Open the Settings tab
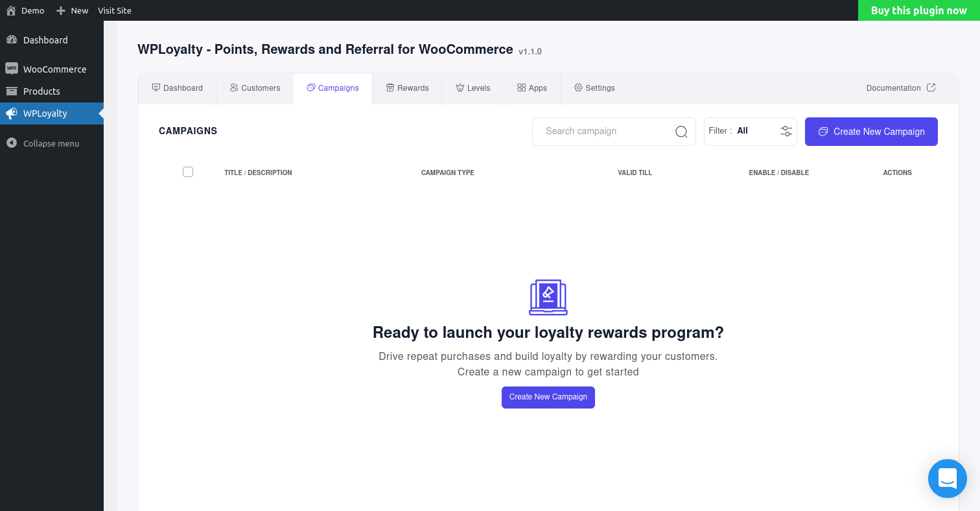This screenshot has height=511, width=980. click(594, 88)
